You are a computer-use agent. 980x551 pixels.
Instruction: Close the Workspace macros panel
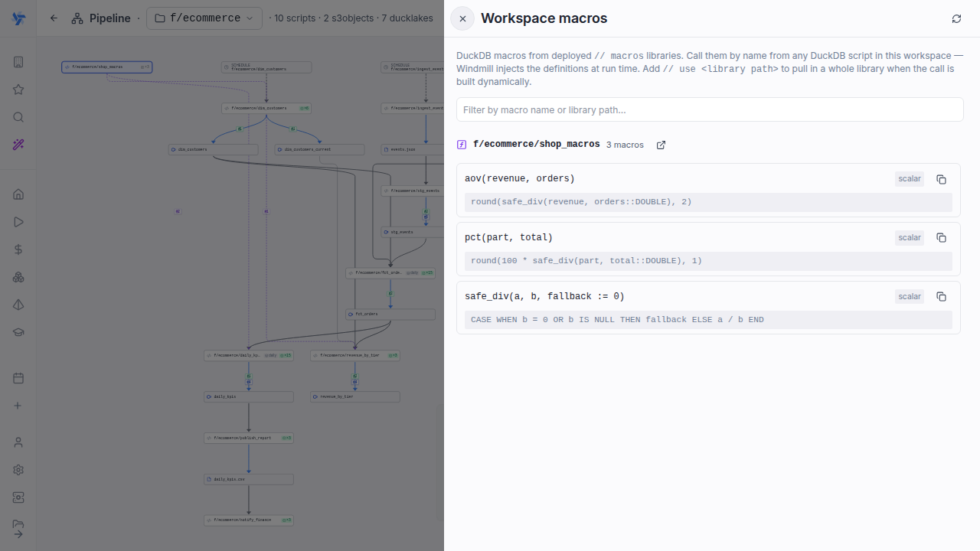[462, 18]
